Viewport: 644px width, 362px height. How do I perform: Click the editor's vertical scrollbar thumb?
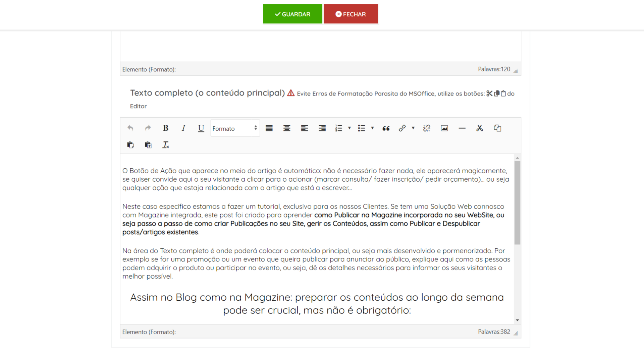[x=517, y=202]
